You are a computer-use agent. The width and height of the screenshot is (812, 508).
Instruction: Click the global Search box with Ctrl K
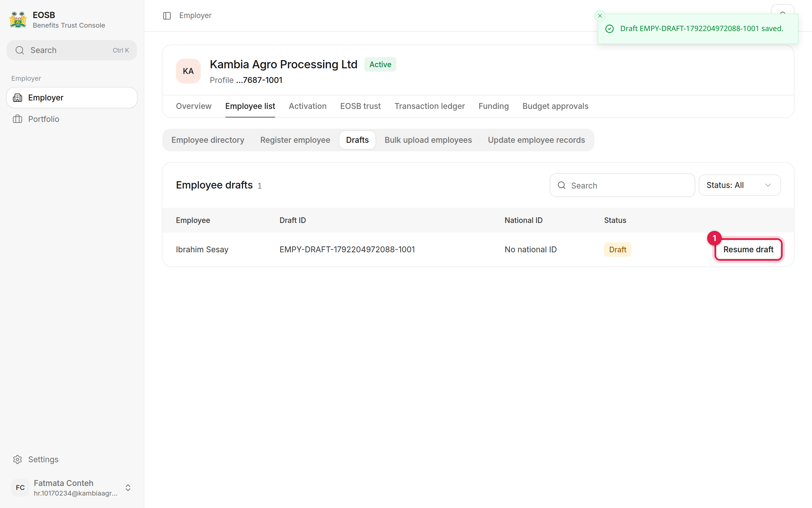pyautogui.click(x=72, y=51)
